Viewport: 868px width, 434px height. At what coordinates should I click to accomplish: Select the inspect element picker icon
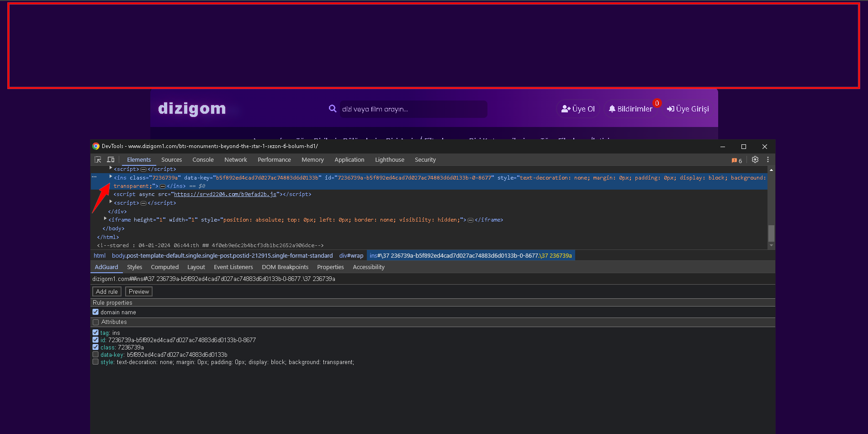[97, 159]
